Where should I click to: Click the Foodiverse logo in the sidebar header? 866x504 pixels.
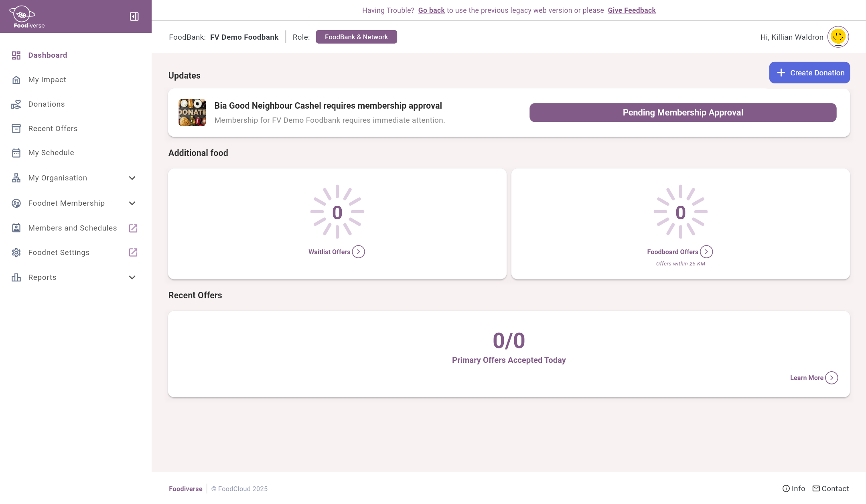pyautogui.click(x=27, y=17)
